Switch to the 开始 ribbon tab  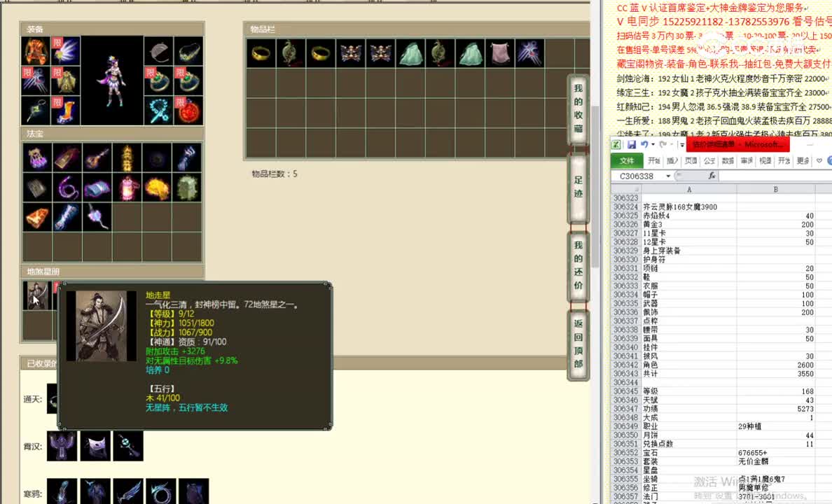pos(653,161)
